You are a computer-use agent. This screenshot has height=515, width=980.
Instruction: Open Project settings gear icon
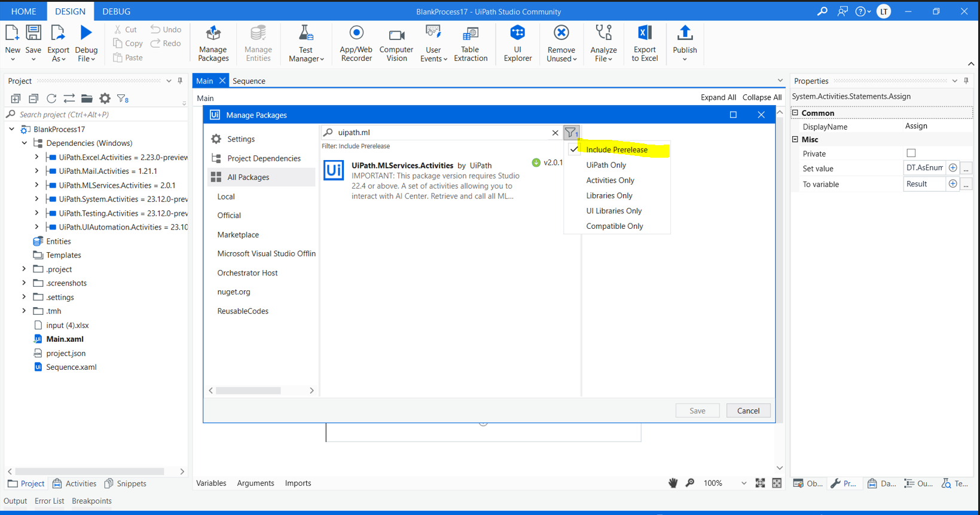tap(105, 99)
